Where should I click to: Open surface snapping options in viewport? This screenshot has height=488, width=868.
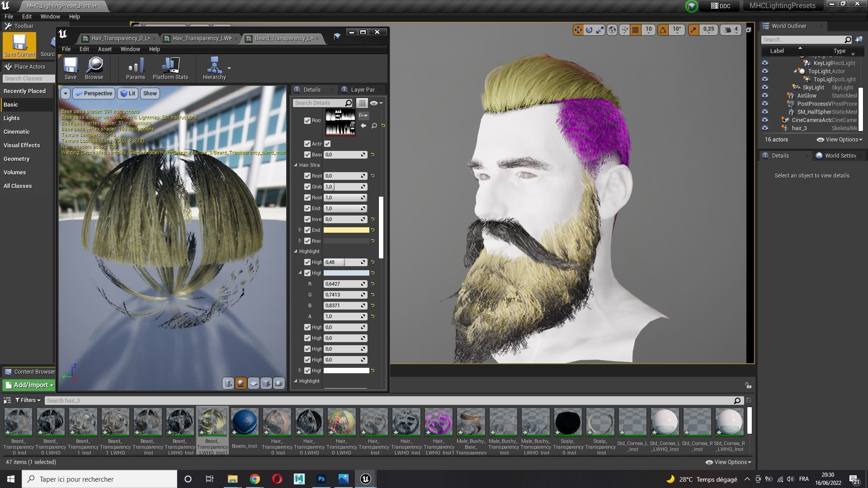624,30
